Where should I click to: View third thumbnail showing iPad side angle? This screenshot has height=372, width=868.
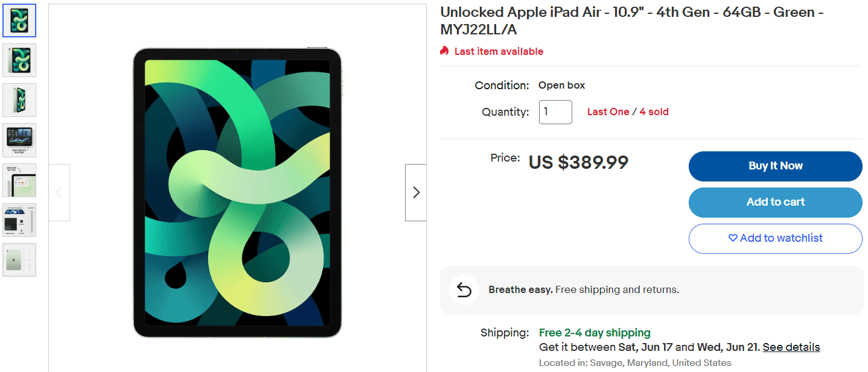point(19,100)
